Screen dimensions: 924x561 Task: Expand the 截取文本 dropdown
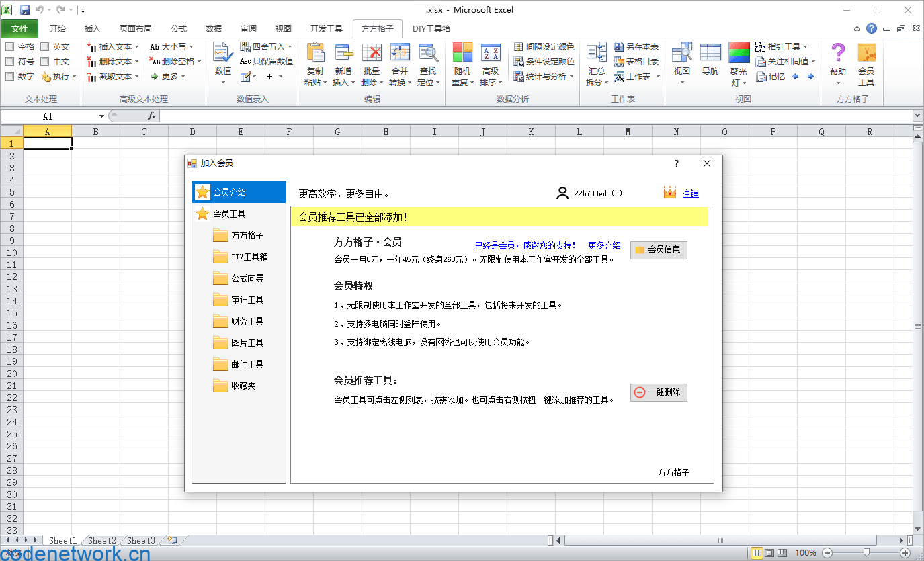point(136,77)
